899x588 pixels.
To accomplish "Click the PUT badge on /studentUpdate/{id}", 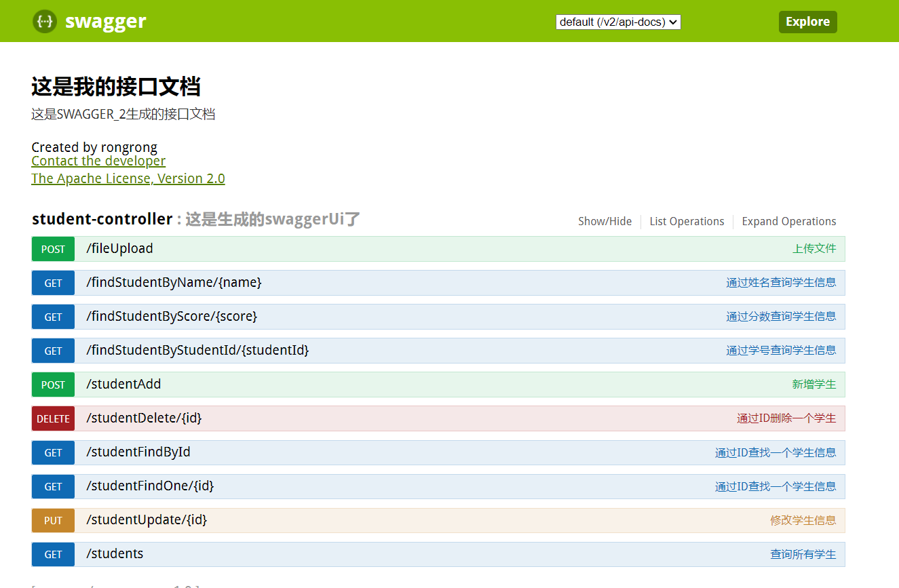I will coord(53,520).
